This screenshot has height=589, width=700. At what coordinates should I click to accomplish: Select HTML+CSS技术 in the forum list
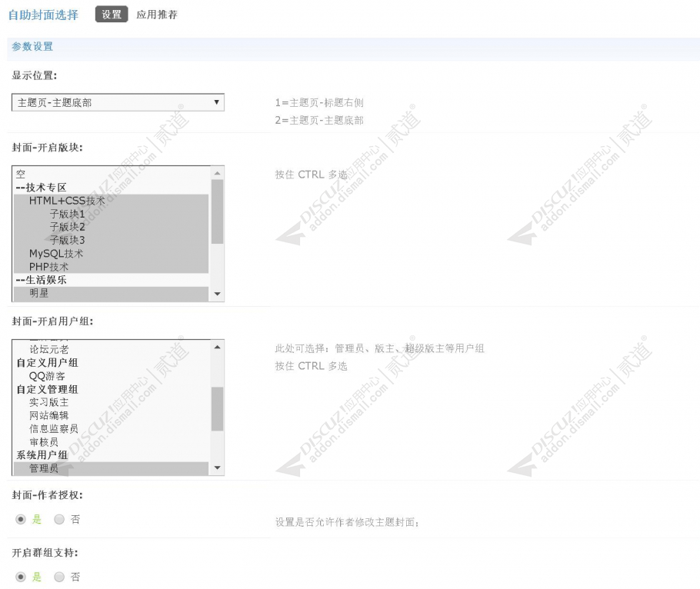[112, 201]
